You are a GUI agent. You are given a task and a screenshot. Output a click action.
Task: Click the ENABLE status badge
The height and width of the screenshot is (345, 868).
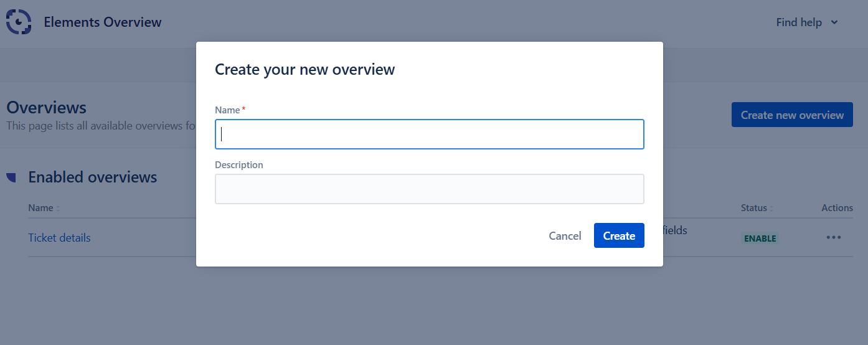(x=760, y=239)
